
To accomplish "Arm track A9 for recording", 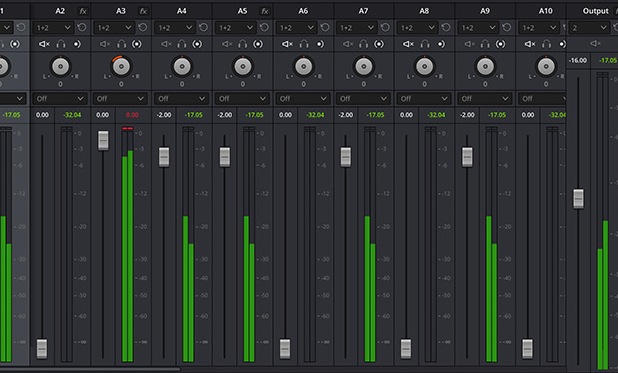I will [x=500, y=44].
